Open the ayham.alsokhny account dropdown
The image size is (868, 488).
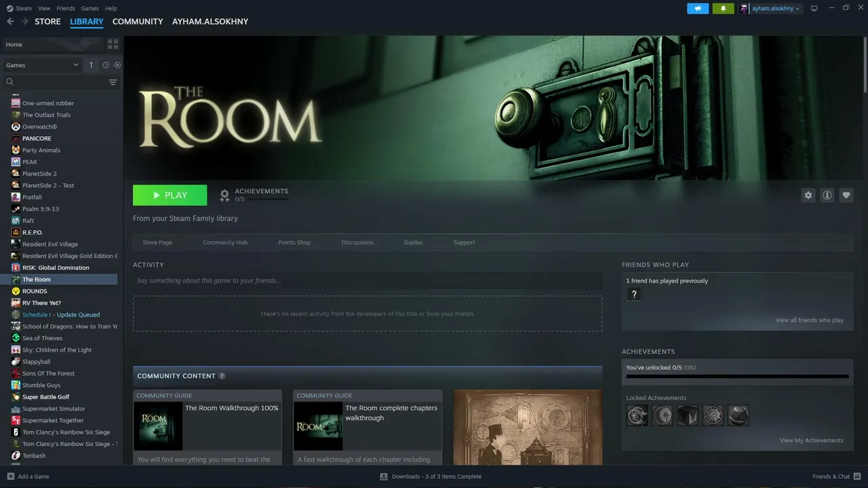point(770,8)
